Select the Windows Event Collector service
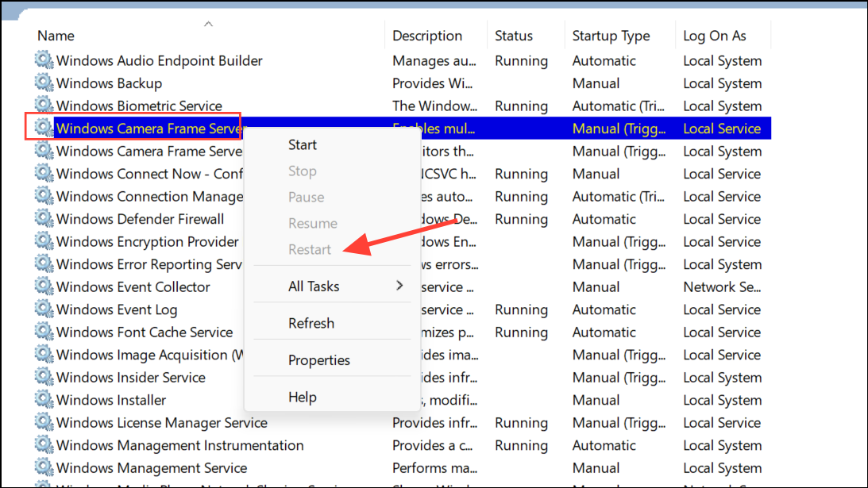 click(133, 287)
